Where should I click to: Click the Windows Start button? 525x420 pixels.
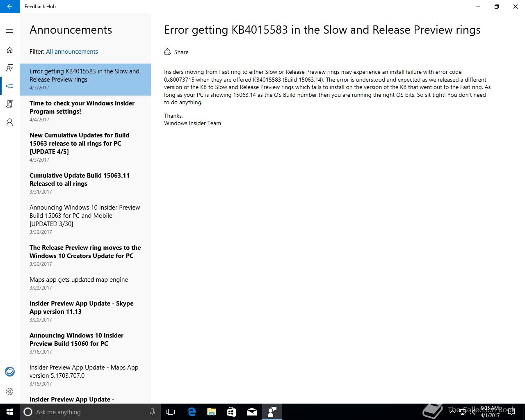pos(10,412)
